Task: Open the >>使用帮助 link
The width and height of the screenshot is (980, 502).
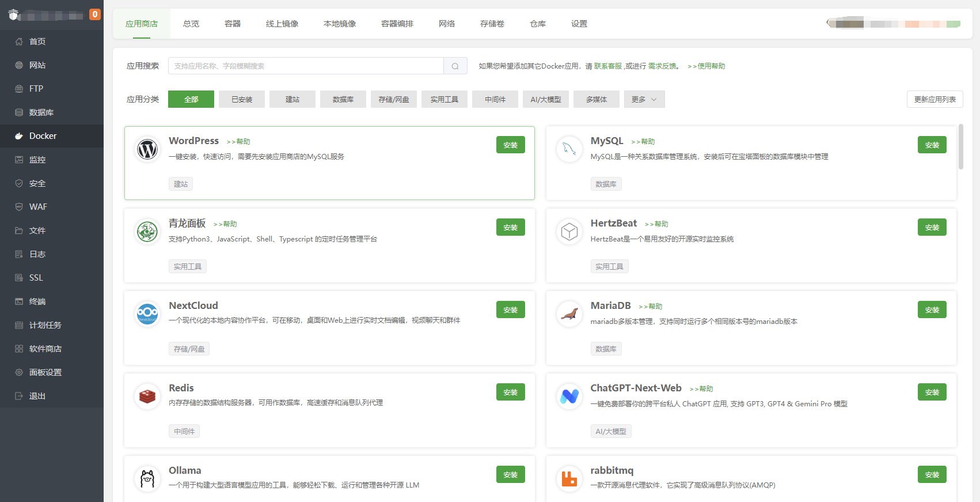Action: [x=706, y=66]
